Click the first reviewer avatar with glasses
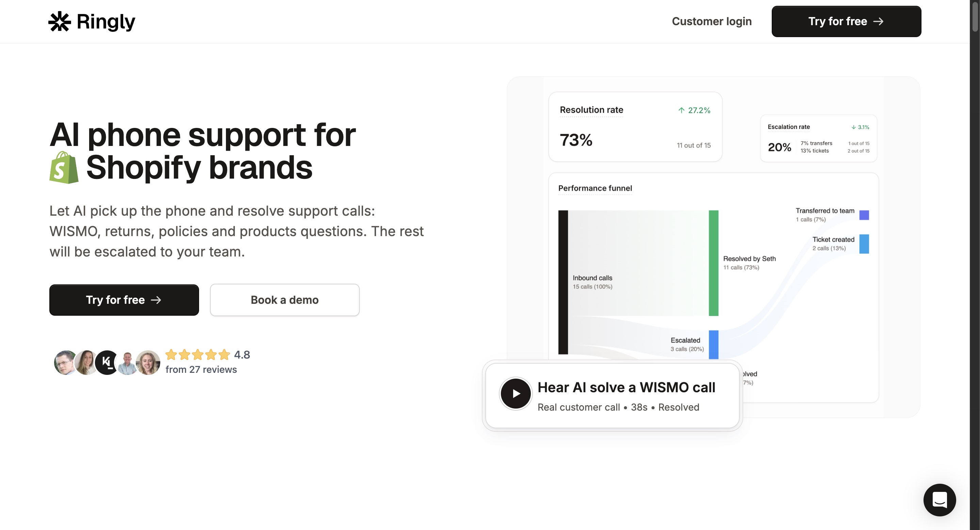The height and width of the screenshot is (530, 980). click(65, 362)
